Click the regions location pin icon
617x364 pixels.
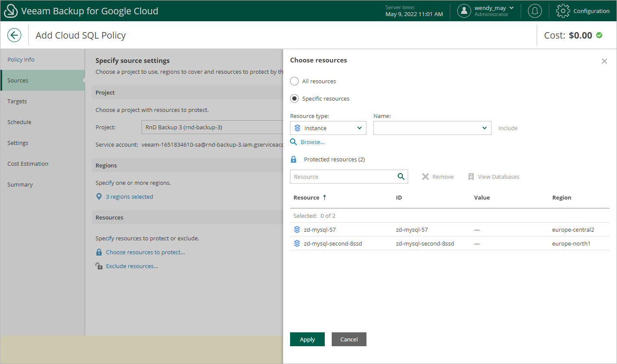[99, 197]
